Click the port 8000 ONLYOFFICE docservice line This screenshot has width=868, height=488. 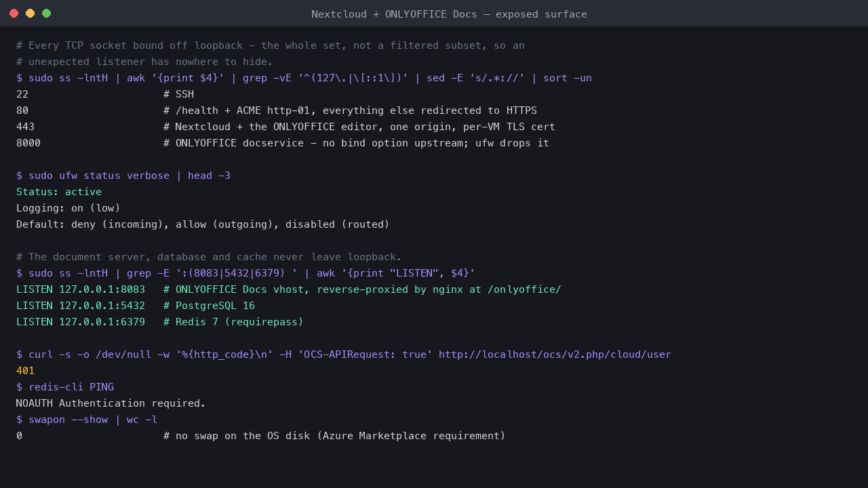click(283, 143)
